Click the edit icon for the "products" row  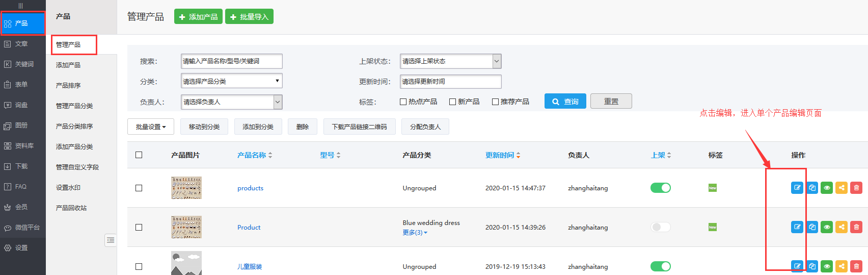797,188
